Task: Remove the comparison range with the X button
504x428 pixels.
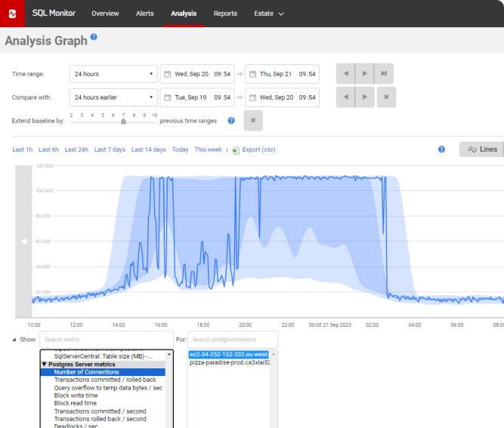Action: [386, 97]
